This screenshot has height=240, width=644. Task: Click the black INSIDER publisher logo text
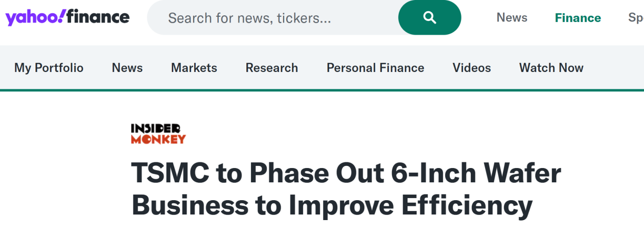[155, 128]
